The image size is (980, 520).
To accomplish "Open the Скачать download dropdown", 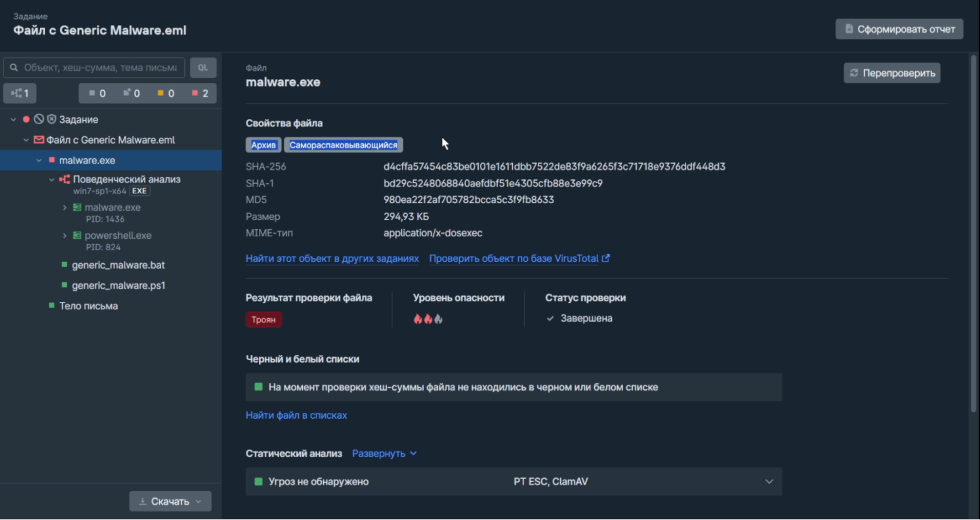I will coord(170,501).
